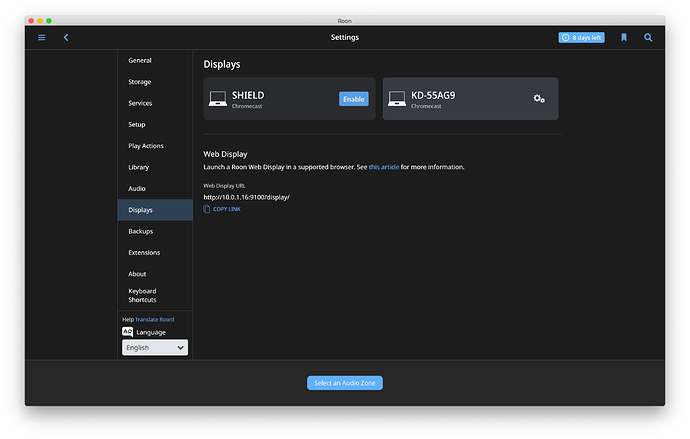Open the 'this article' link
The image size is (690, 439).
pyautogui.click(x=384, y=167)
